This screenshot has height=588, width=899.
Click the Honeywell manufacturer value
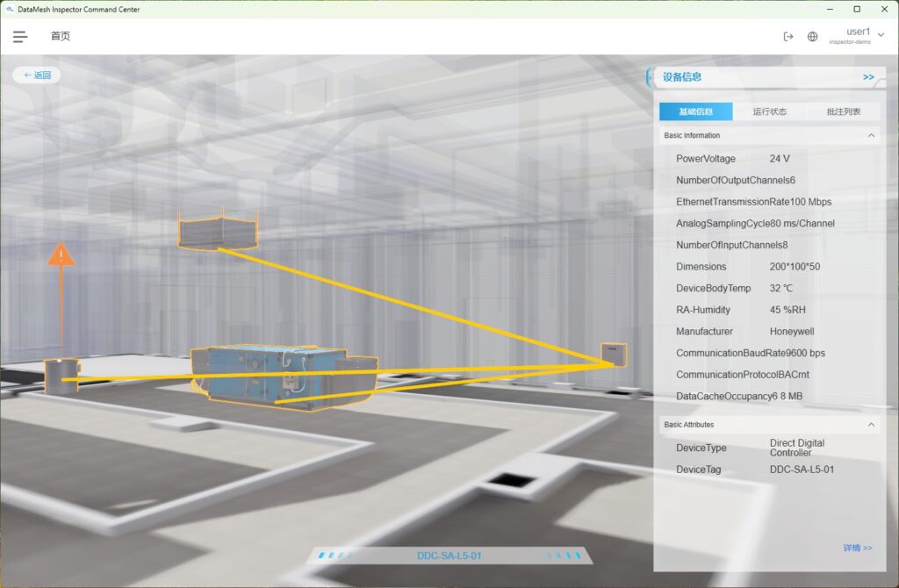(x=794, y=332)
